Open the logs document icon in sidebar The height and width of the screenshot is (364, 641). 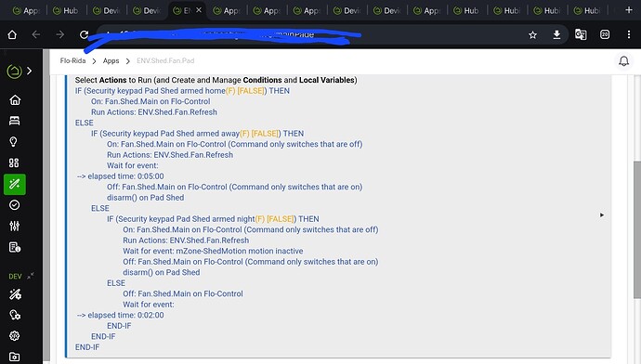(x=15, y=247)
